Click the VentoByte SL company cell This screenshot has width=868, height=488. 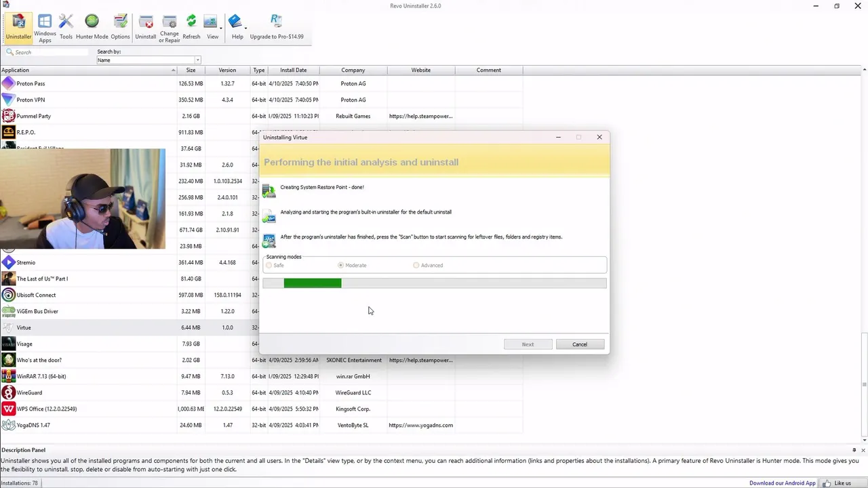(353, 425)
